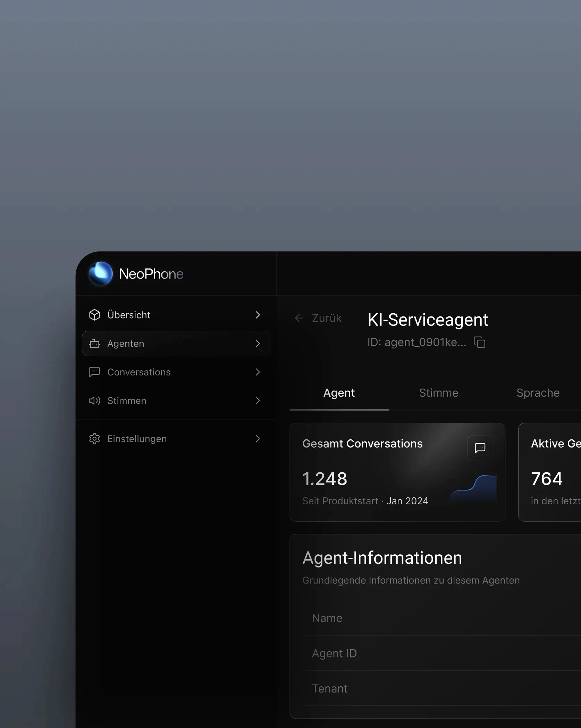Image resolution: width=581 pixels, height=728 pixels.
Task: Click the blue trend chart on conversations card
Action: pos(473,488)
